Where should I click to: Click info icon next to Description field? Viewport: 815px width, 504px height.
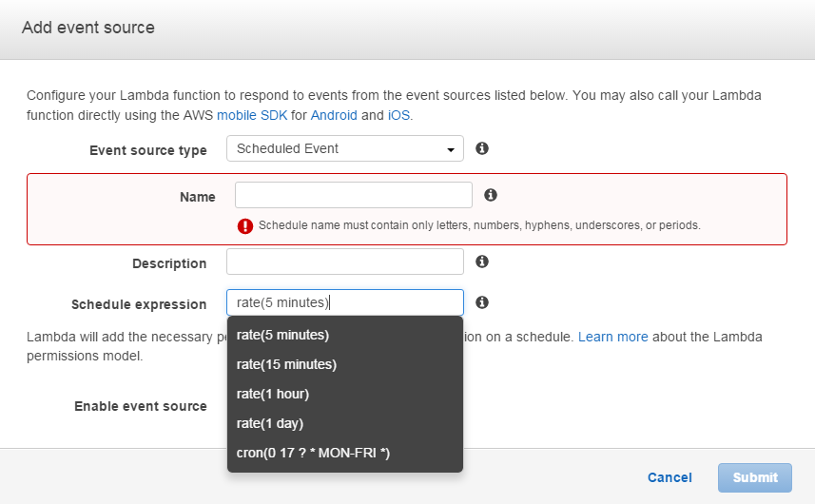(x=482, y=262)
